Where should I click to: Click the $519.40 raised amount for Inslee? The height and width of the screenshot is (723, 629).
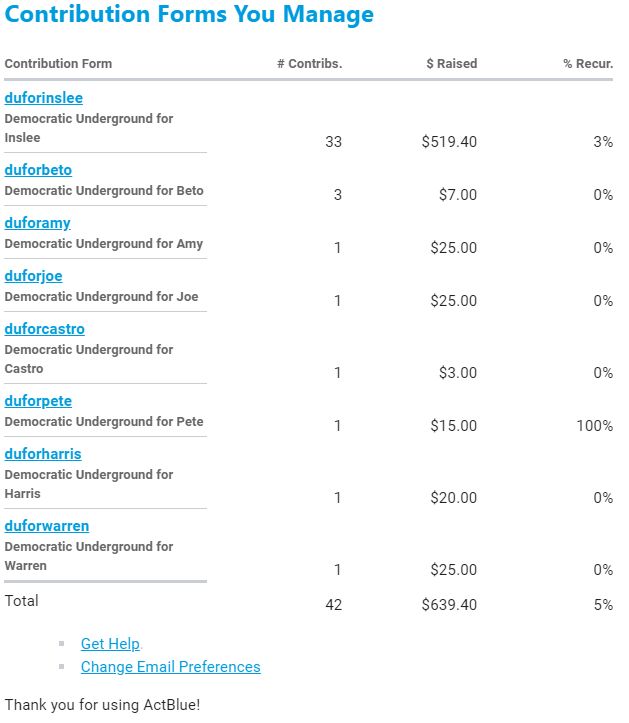point(449,142)
